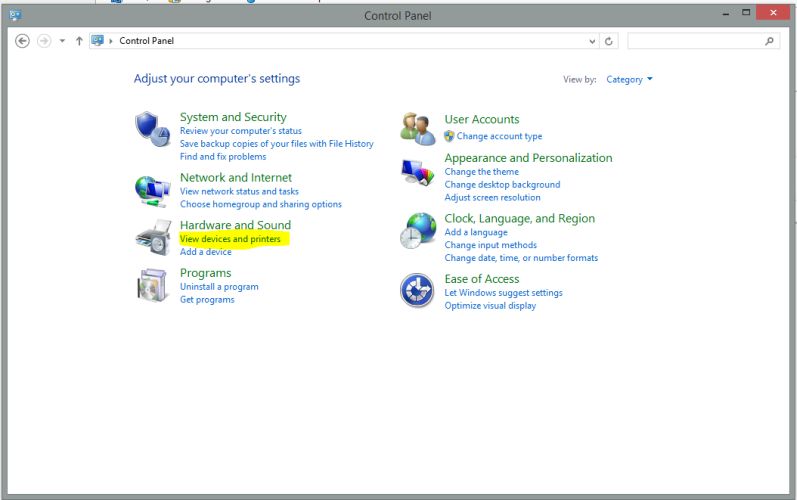The width and height of the screenshot is (797, 500).
Task: Click the Up one level arrow
Action: (79, 41)
